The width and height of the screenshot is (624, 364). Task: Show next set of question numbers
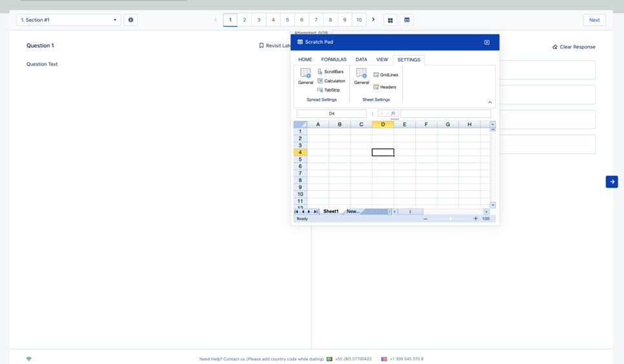[x=373, y=20]
